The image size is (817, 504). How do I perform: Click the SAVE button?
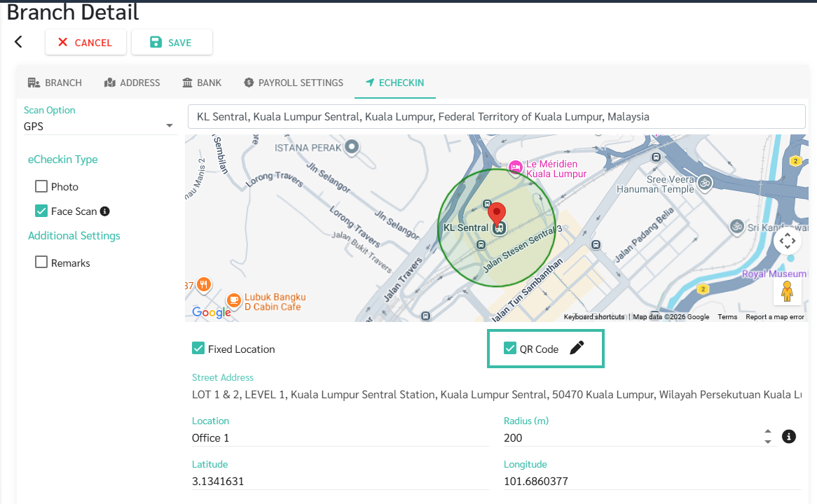172,42
